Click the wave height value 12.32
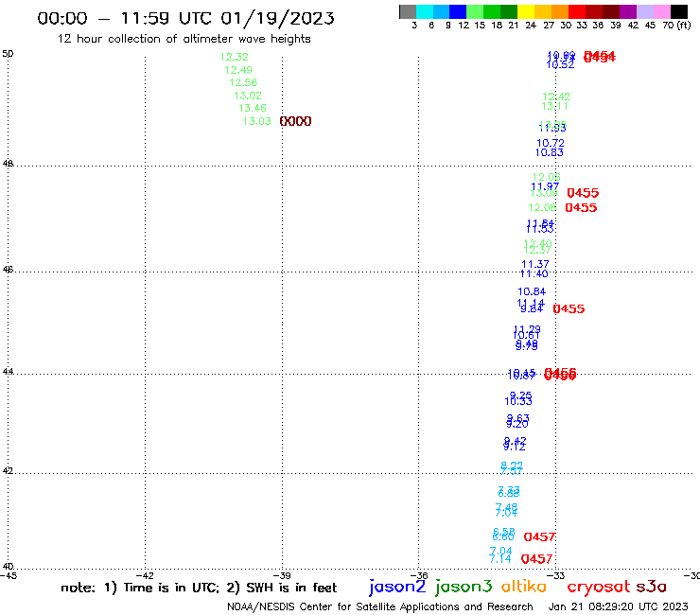The width and height of the screenshot is (700, 615). (234, 57)
